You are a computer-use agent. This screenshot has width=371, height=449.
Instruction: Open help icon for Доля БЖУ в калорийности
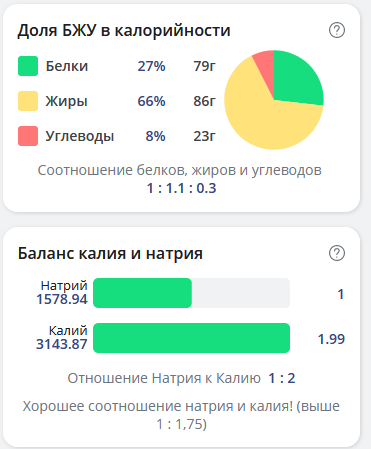coord(337,30)
